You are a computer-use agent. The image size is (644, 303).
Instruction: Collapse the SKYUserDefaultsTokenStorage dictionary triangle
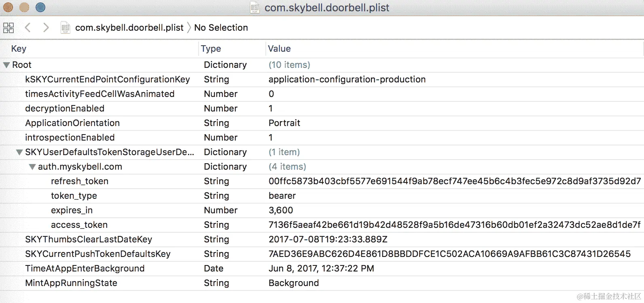point(19,152)
